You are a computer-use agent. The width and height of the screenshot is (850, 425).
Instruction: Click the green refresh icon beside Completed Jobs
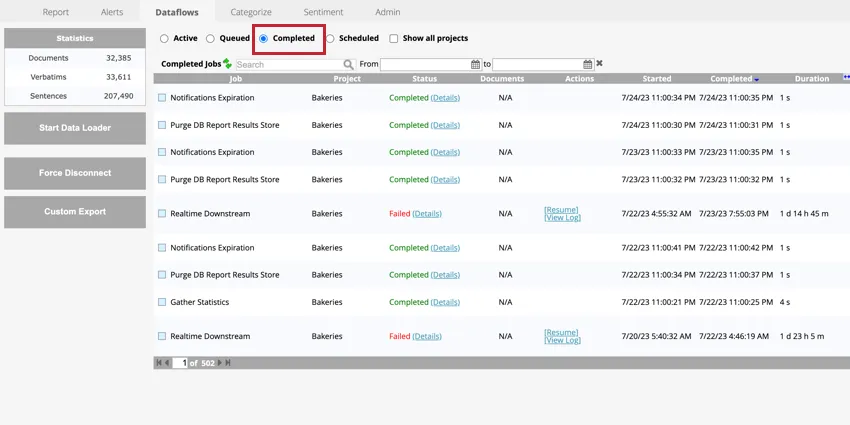point(228,64)
